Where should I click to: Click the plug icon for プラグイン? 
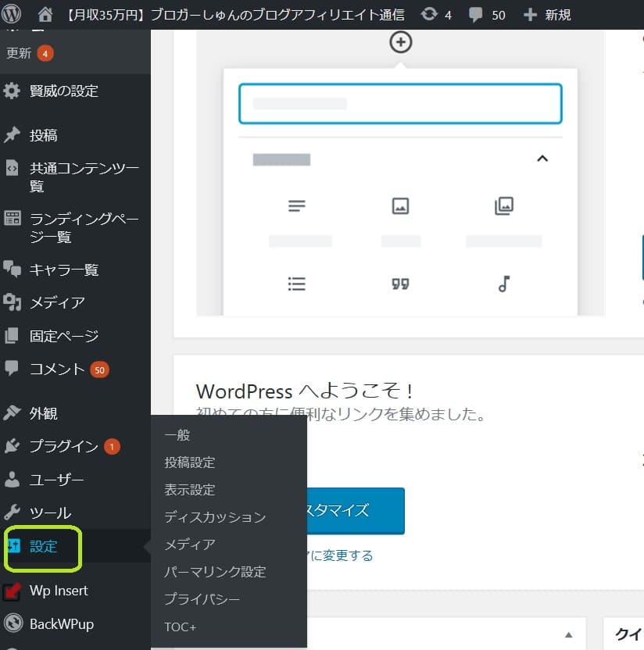[x=12, y=445]
